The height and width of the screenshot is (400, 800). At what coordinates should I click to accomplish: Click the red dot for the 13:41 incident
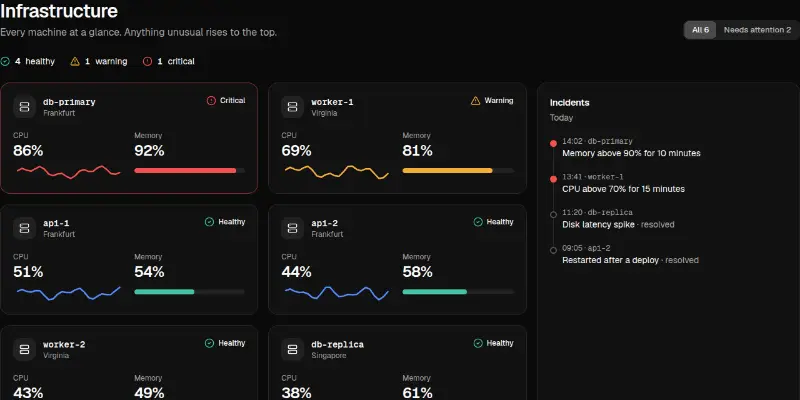click(553, 179)
